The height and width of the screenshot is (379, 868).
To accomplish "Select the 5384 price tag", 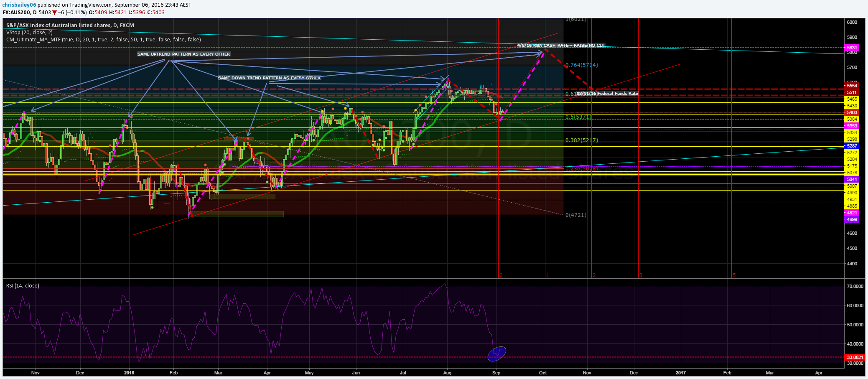I will pyautogui.click(x=852, y=119).
